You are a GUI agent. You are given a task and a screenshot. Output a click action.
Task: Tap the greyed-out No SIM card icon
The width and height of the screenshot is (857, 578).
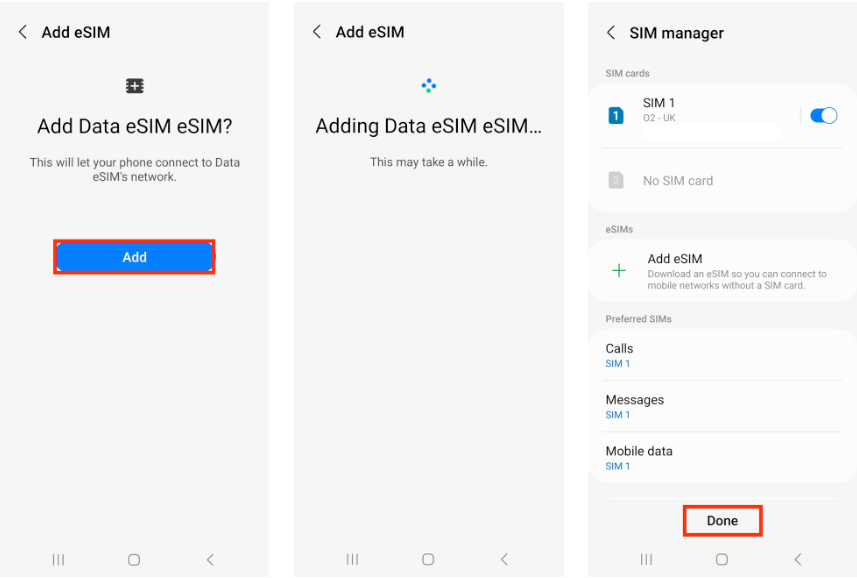click(x=616, y=181)
